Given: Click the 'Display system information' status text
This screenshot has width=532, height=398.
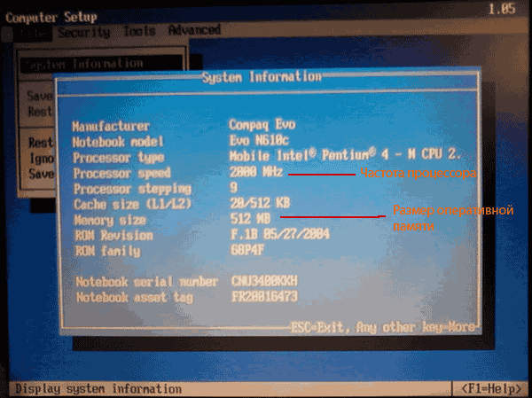Looking at the screenshot, I should tap(98, 389).
